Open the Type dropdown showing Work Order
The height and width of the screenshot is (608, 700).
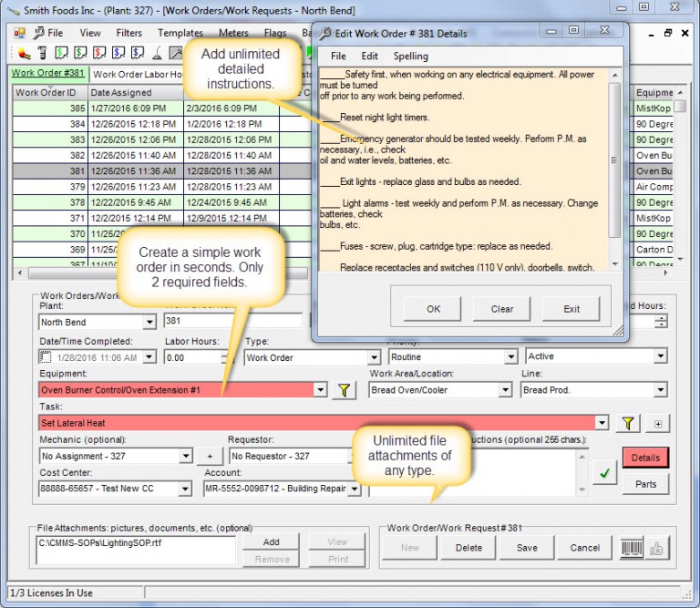click(374, 357)
